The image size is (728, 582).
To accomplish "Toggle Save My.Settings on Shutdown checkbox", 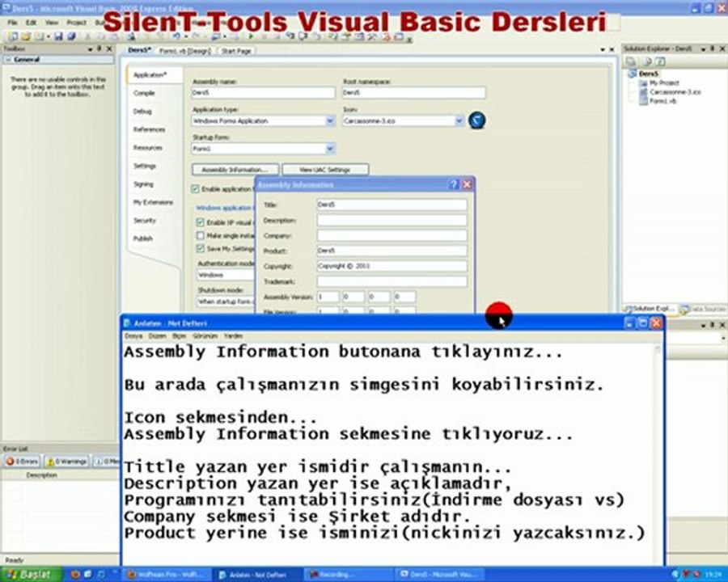I will (201, 248).
